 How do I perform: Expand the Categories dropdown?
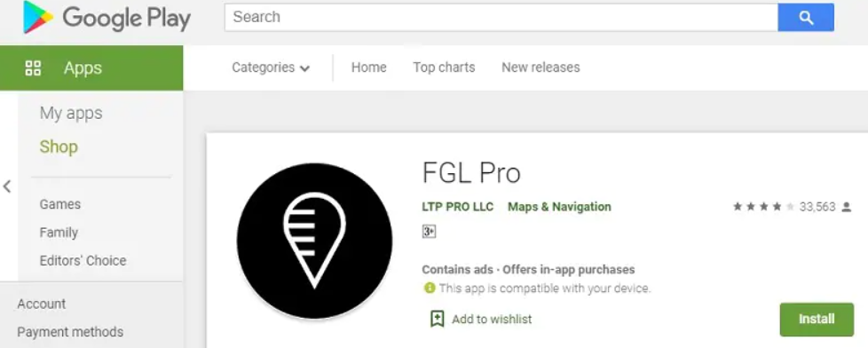coord(271,67)
